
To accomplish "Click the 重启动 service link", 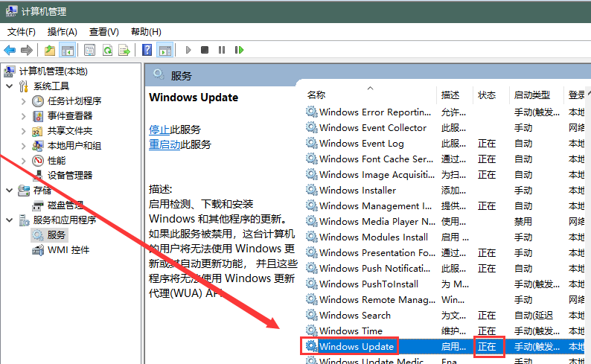I will (164, 144).
